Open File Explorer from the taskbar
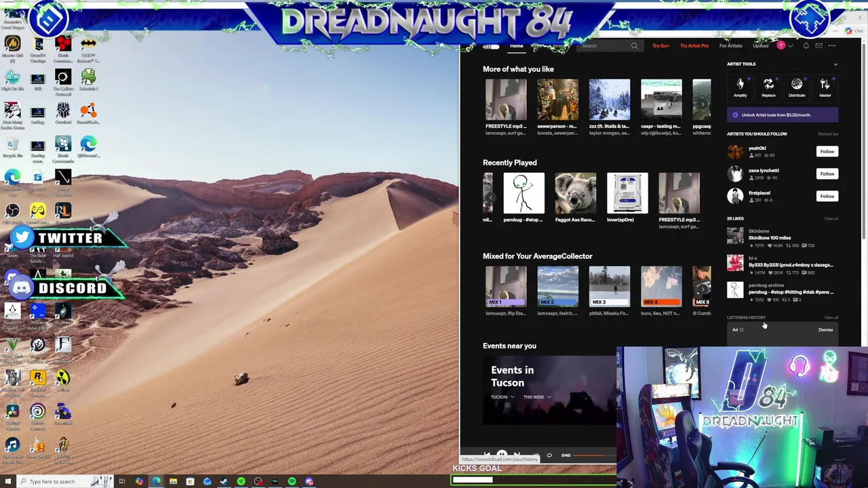868x488 pixels. pyautogui.click(x=173, y=481)
